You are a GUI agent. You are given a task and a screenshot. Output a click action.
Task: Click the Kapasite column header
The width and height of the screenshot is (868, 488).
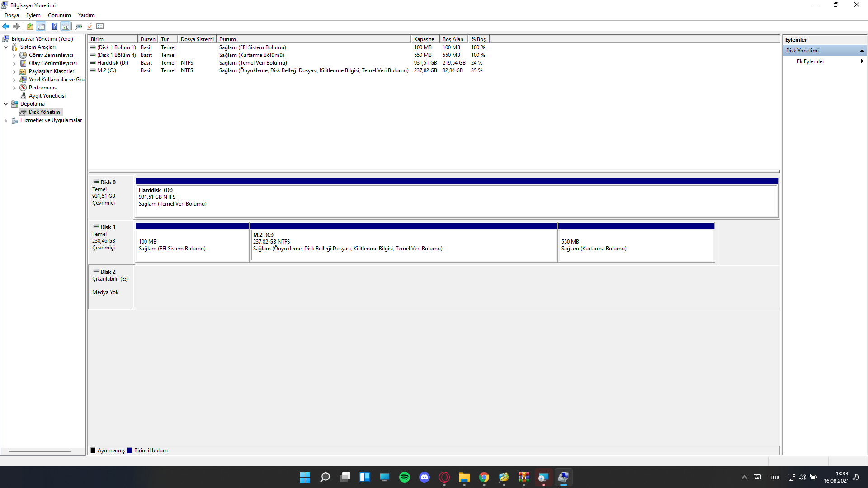pyautogui.click(x=424, y=39)
